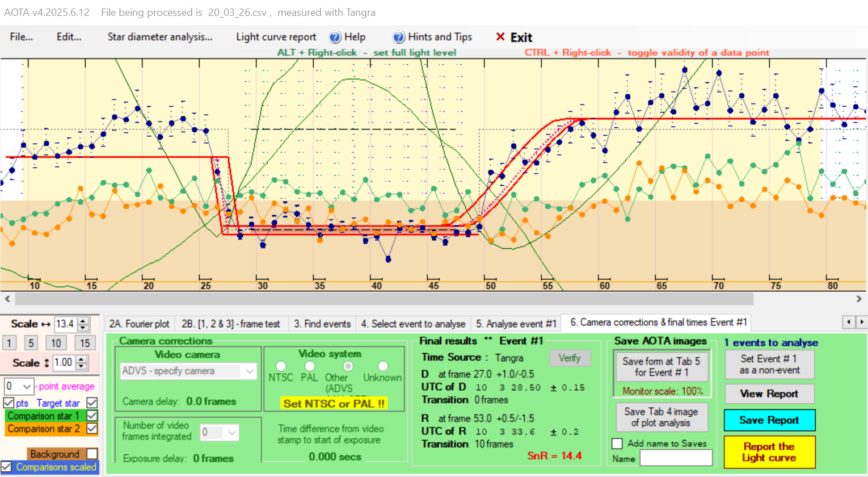Click light curve scrollbar right arrow

point(859,299)
